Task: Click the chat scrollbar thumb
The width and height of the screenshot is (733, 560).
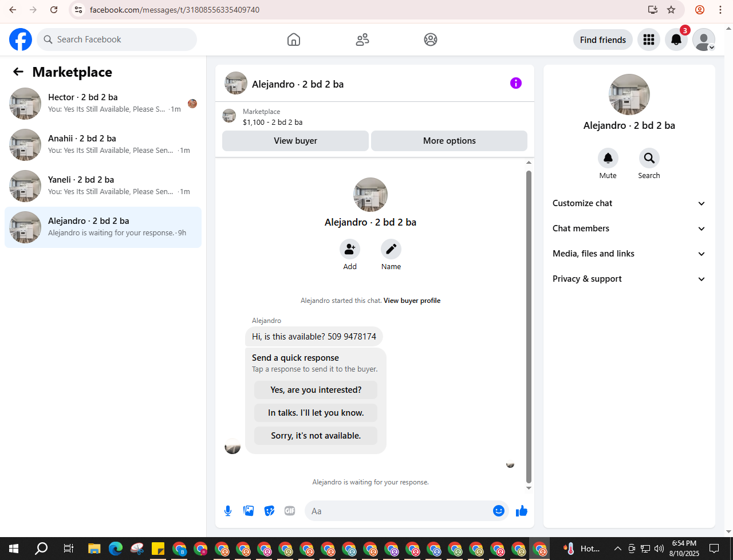Action: click(x=529, y=326)
